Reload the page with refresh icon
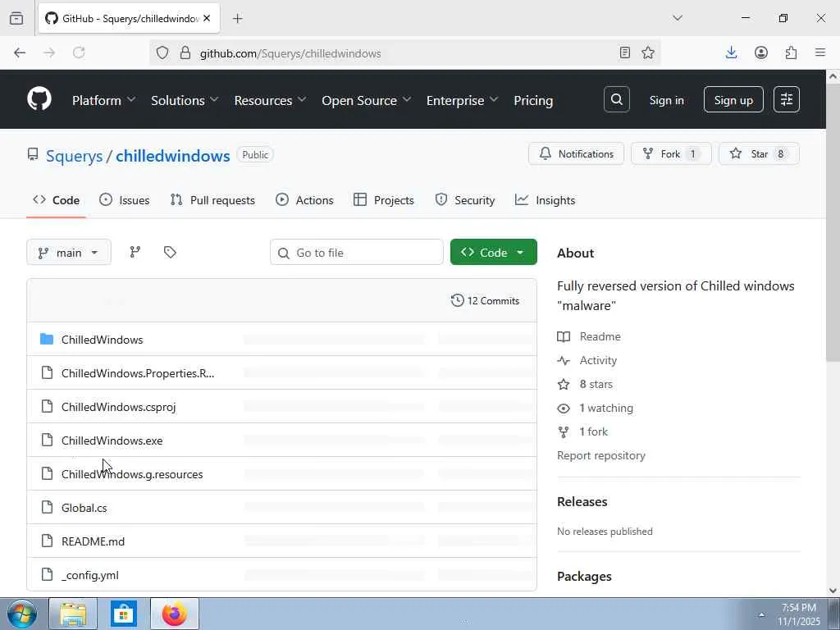This screenshot has height=630, width=840. [x=79, y=52]
